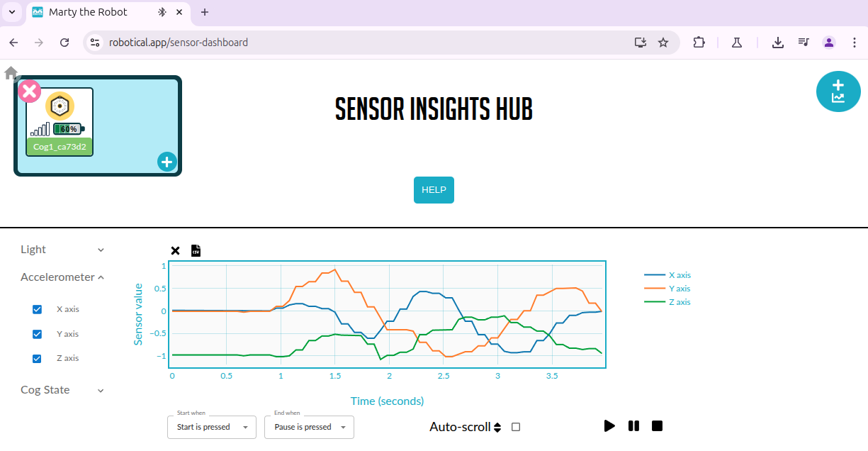The width and height of the screenshot is (868, 451).
Task: Click the Cog robot hexagon icon
Action: point(60,107)
